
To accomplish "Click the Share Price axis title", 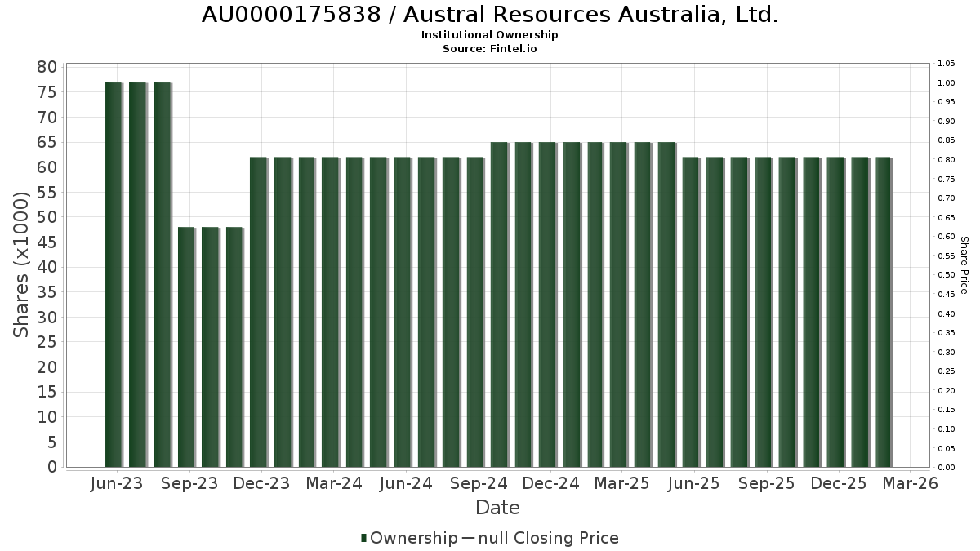I will (964, 264).
